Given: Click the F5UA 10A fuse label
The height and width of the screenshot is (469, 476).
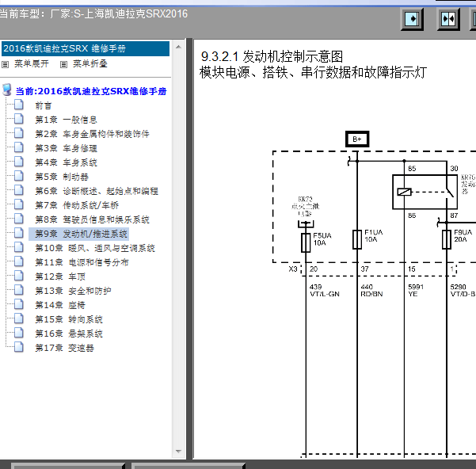Looking at the screenshot, I should (322, 239).
